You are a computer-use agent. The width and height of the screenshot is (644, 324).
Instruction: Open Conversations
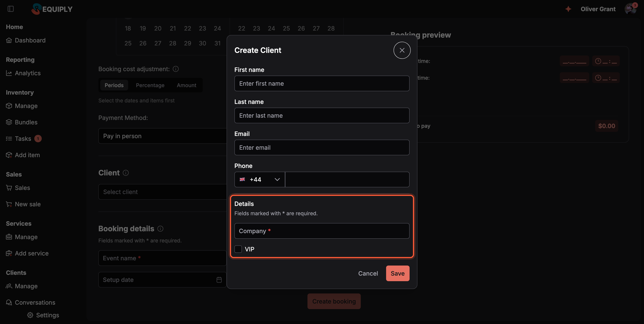click(31, 302)
